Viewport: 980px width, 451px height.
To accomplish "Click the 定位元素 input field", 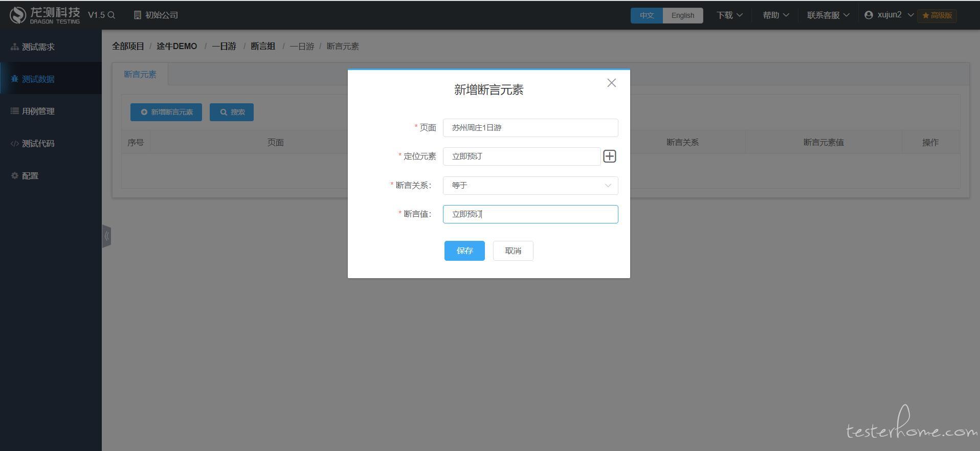I will click(x=522, y=156).
